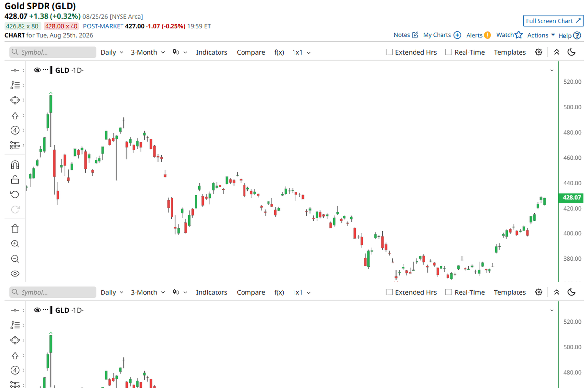Select the measure tool in upper chart
588x388 pixels.
(x=15, y=145)
